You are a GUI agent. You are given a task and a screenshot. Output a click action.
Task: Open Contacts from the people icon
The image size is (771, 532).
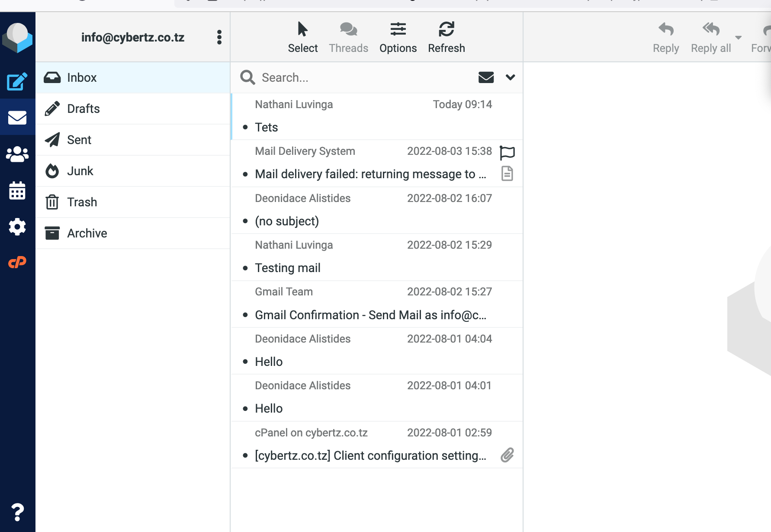click(x=17, y=154)
